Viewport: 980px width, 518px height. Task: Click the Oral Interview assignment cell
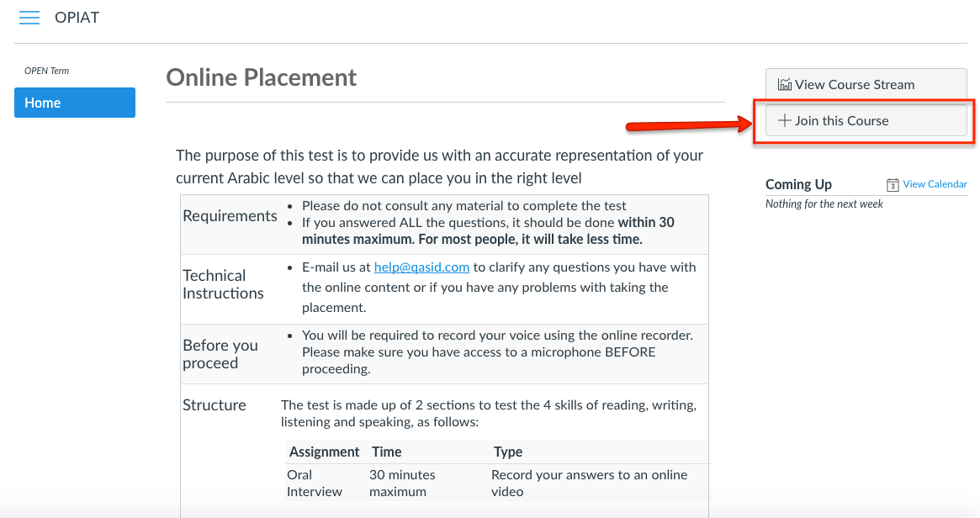click(315, 483)
